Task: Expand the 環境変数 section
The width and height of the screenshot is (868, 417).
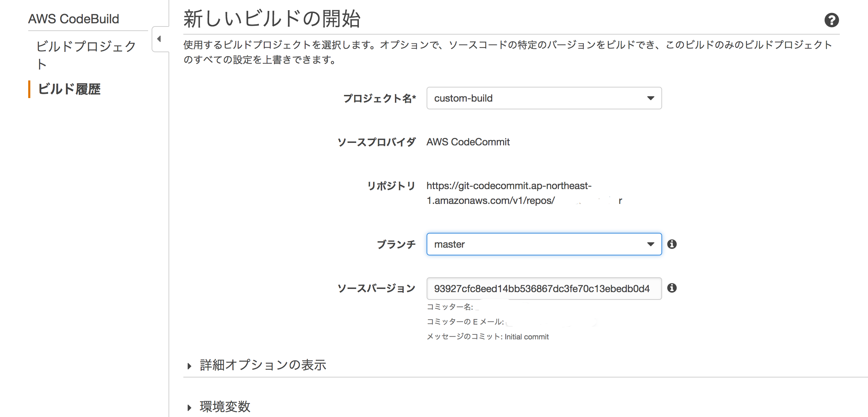Action: (x=225, y=407)
